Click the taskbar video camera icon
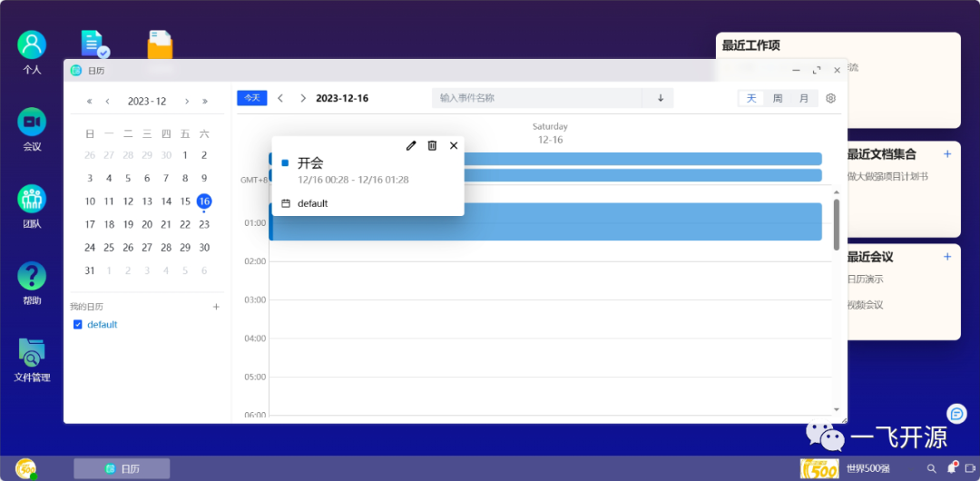The width and height of the screenshot is (980, 481). [x=971, y=468]
